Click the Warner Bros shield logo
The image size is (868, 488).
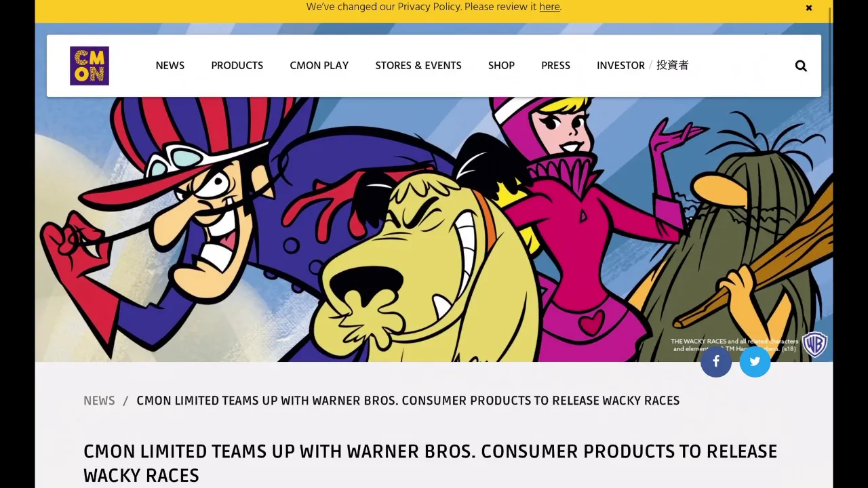[814, 344]
